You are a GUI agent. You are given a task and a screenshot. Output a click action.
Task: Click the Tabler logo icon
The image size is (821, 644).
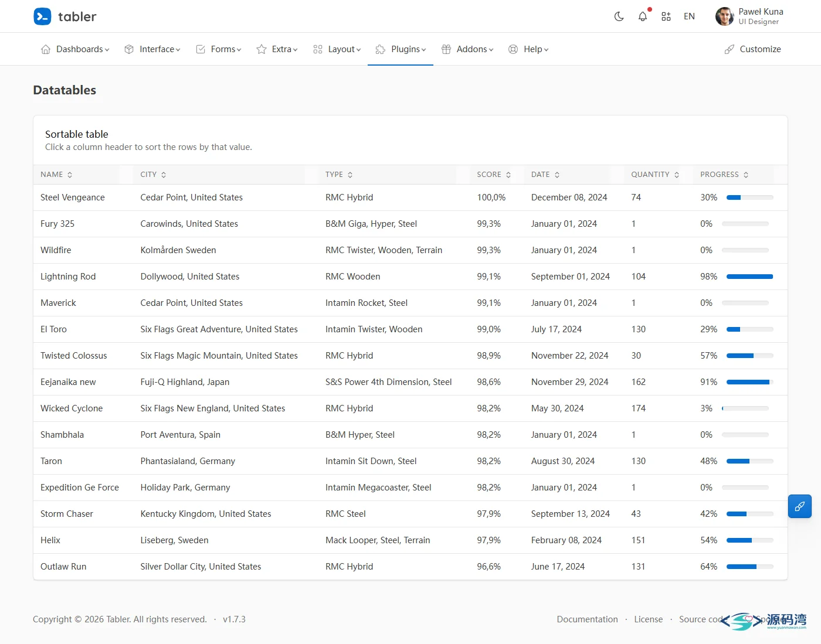click(x=42, y=16)
